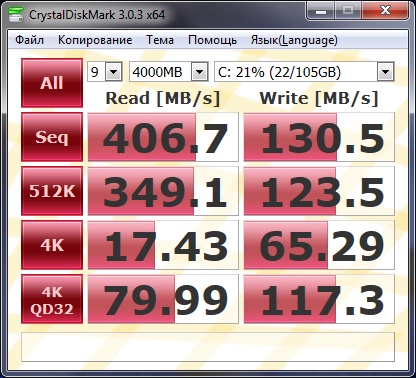
Task: Start the 4K QD32 test
Action: click(52, 299)
